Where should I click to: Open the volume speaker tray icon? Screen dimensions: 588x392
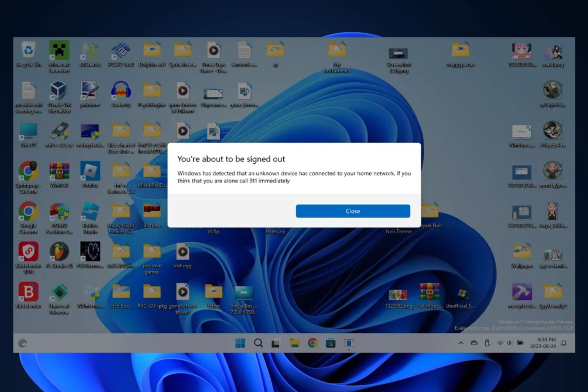click(509, 343)
